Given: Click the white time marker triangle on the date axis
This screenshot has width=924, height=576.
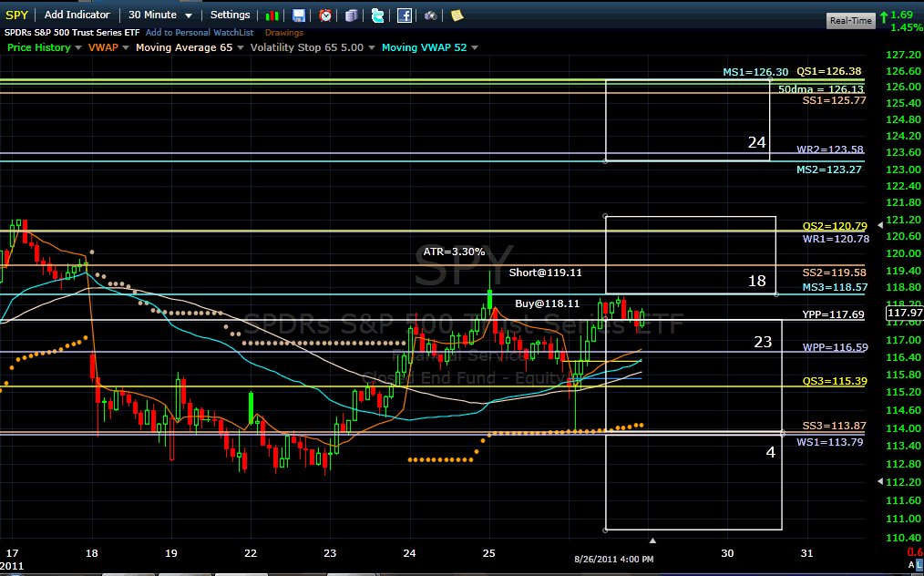Looking at the screenshot, I should [652, 540].
